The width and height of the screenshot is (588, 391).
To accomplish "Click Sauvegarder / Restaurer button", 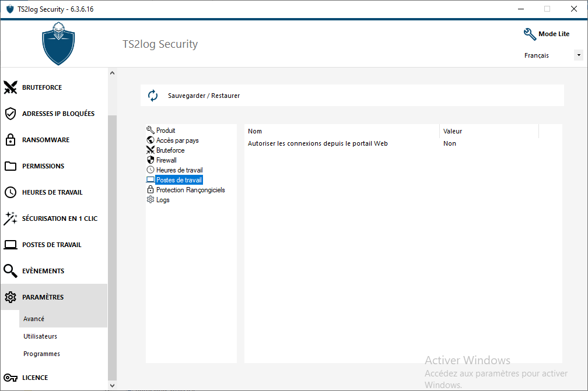I will point(352,96).
